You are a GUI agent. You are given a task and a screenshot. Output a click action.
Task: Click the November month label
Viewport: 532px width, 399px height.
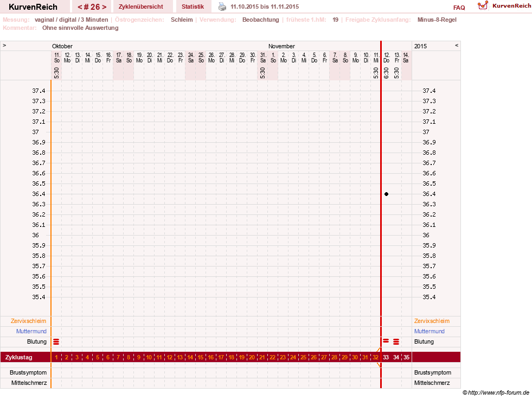(x=281, y=46)
